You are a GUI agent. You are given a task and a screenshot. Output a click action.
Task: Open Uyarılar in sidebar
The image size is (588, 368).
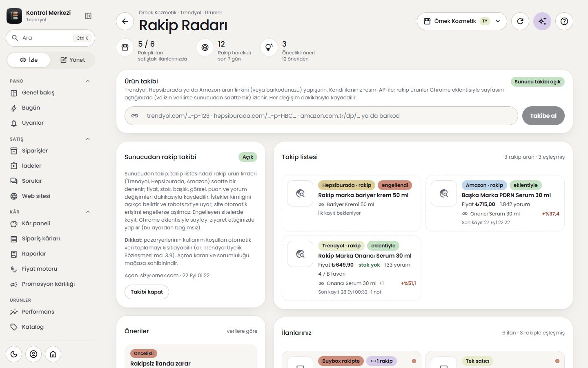coord(50,123)
